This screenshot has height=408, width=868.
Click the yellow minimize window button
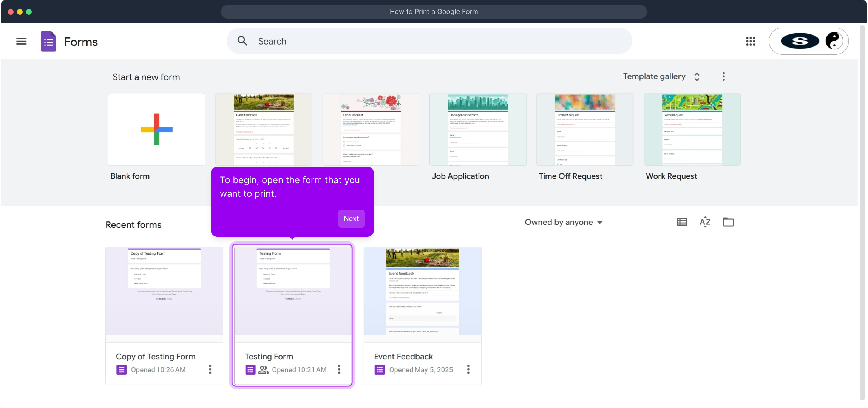coord(20,12)
